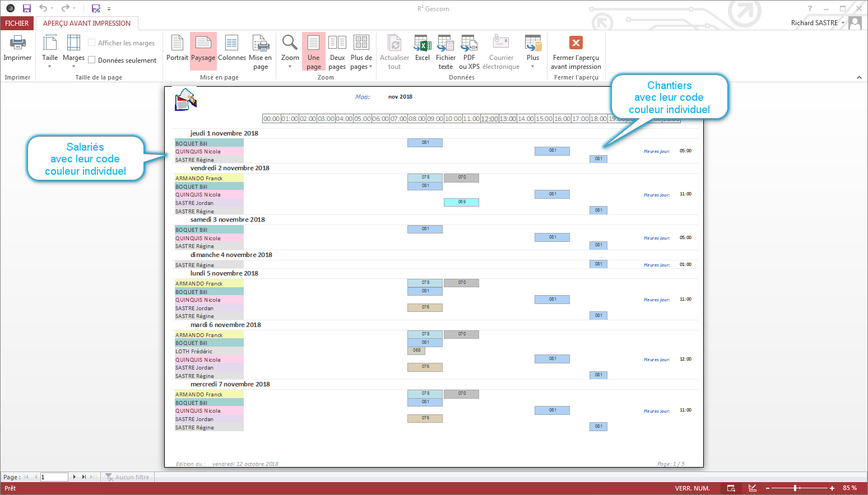
Task: Enable the Données seulement checkbox
Action: pyautogui.click(x=92, y=60)
